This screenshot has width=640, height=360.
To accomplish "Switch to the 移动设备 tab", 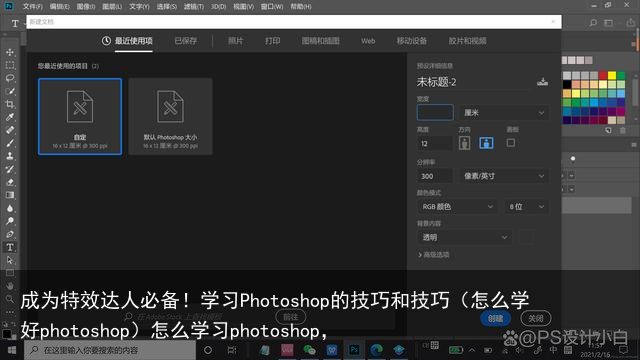I will point(411,41).
